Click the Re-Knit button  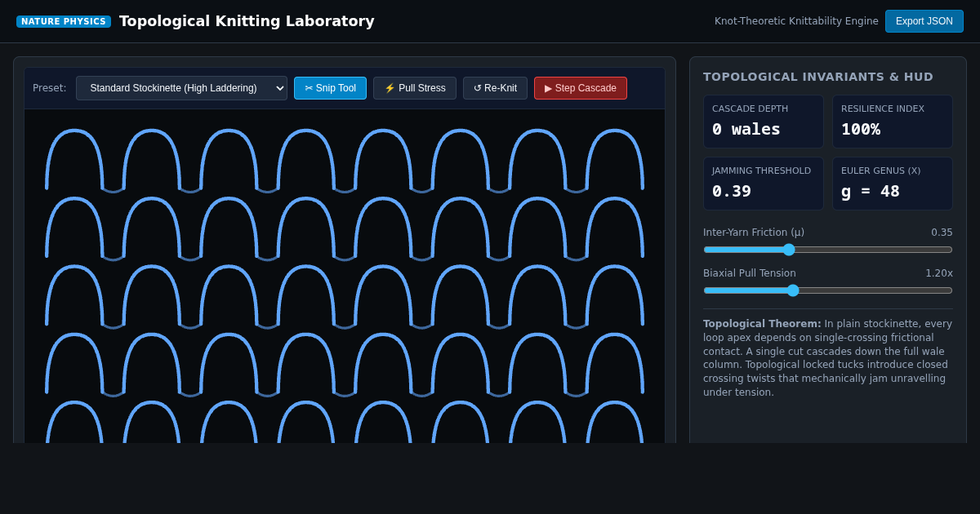tap(495, 88)
